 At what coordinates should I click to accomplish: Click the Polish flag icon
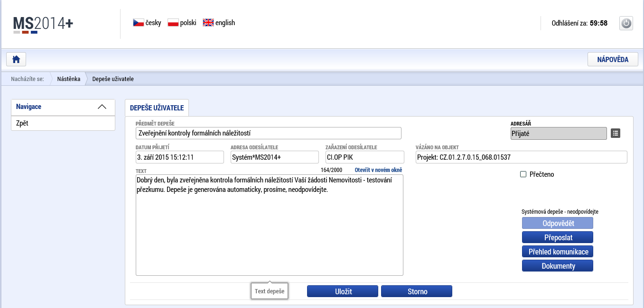click(173, 23)
